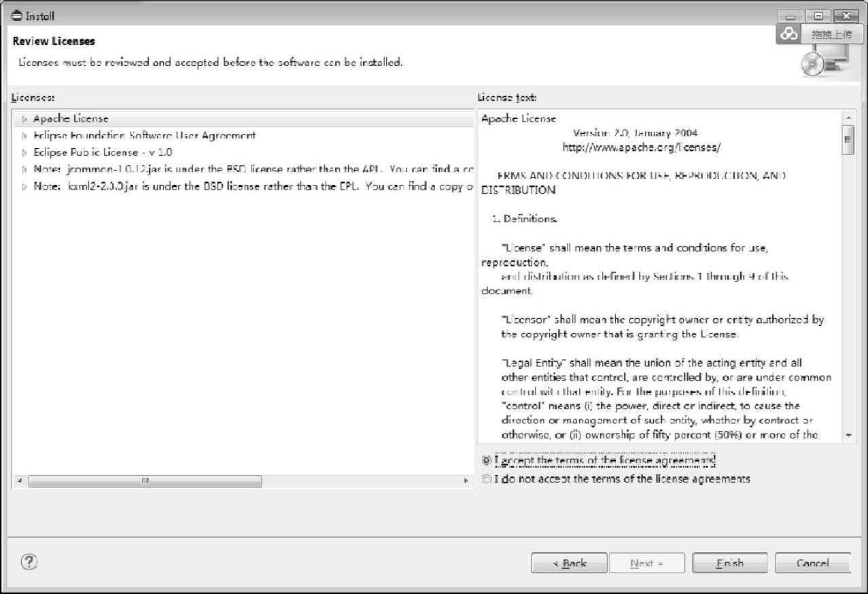868x594 pixels.
Task: Click the greyed-out Next button
Action: pyautogui.click(x=647, y=563)
